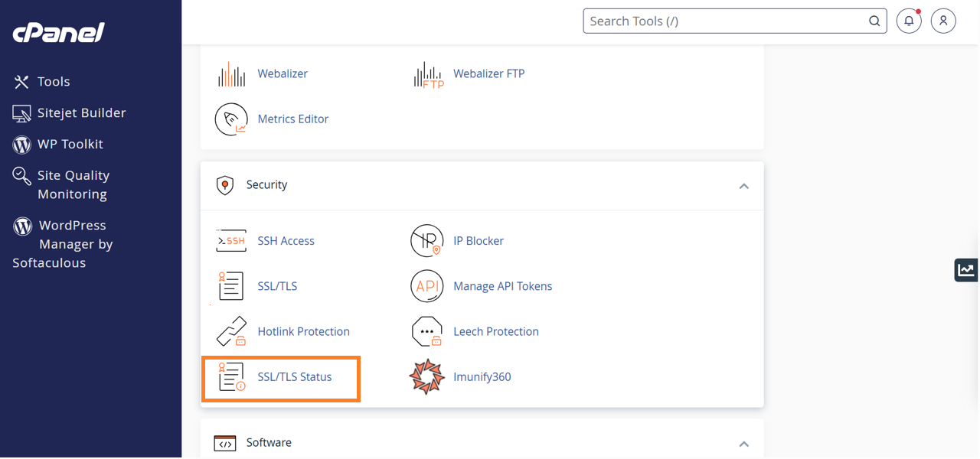Collapse the Software section chevron

pyautogui.click(x=743, y=444)
